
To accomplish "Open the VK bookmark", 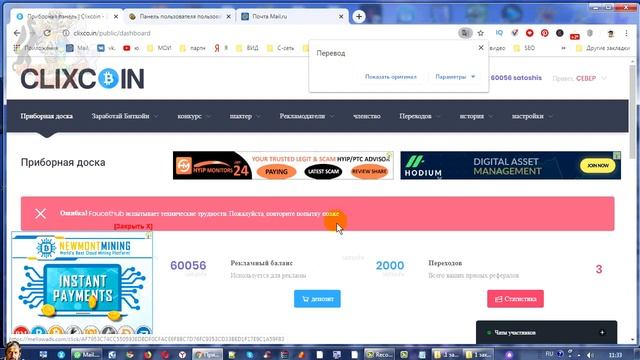I will (106, 48).
